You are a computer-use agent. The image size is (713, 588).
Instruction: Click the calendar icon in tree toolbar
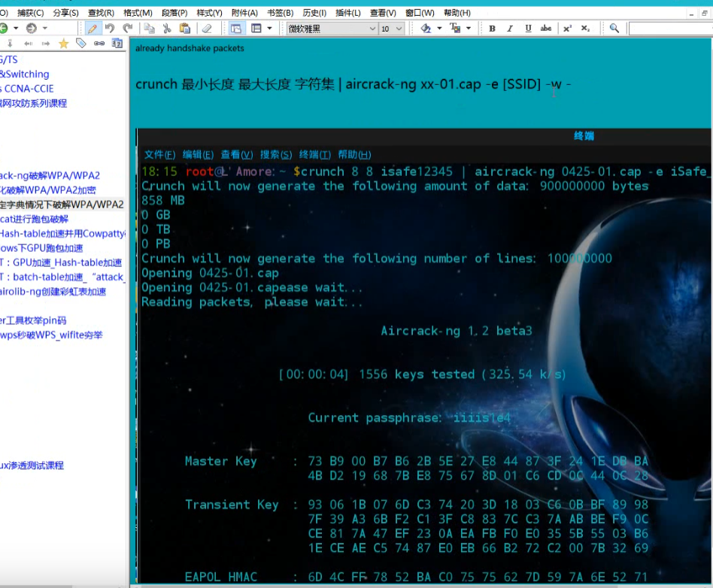point(117,43)
